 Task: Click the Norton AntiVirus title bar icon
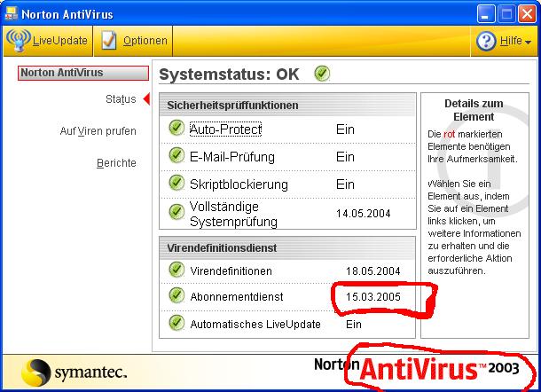(x=11, y=14)
